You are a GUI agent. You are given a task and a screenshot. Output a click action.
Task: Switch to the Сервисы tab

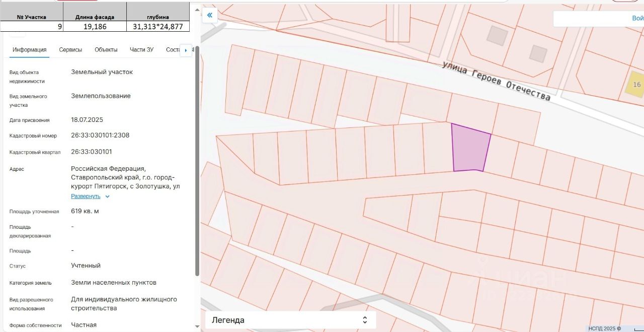(70, 49)
